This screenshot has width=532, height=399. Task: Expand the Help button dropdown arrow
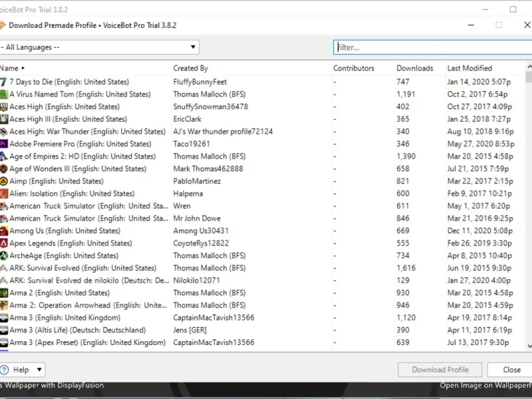pos(39,370)
